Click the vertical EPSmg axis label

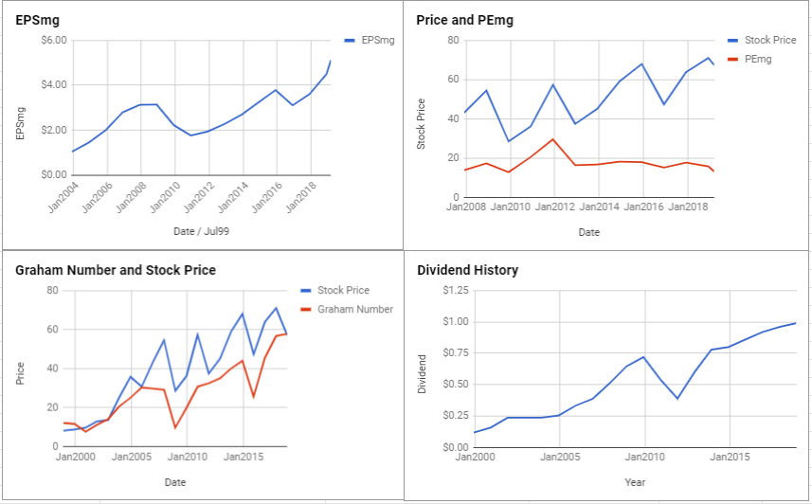21,123
